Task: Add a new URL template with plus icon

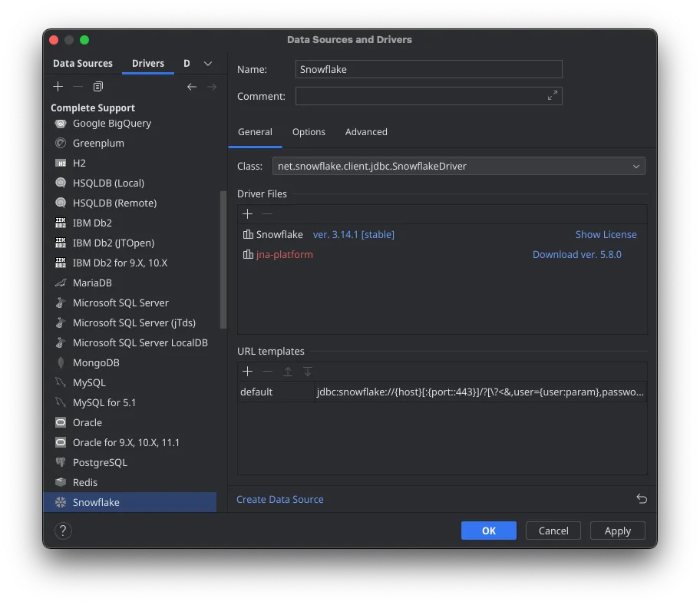Action: point(247,372)
